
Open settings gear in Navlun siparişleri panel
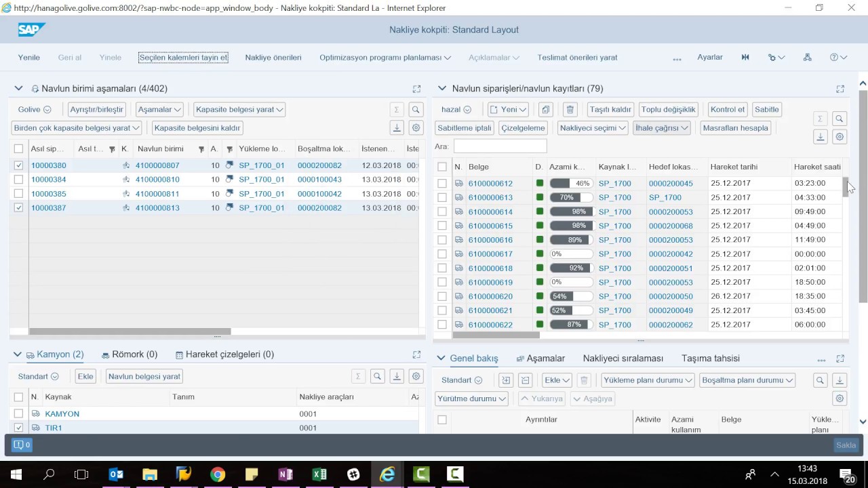coord(840,137)
